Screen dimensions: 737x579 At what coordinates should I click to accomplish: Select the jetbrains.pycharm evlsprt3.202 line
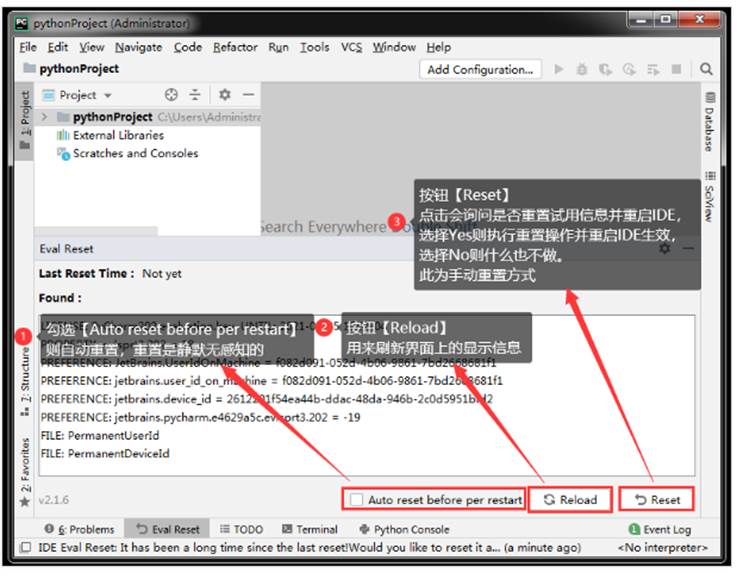pyautogui.click(x=200, y=417)
